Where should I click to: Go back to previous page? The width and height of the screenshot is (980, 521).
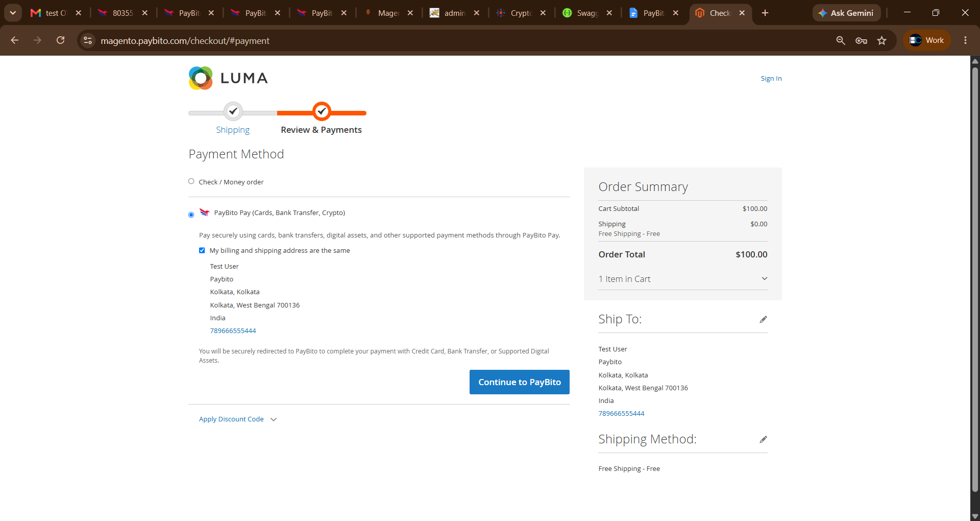[15, 40]
